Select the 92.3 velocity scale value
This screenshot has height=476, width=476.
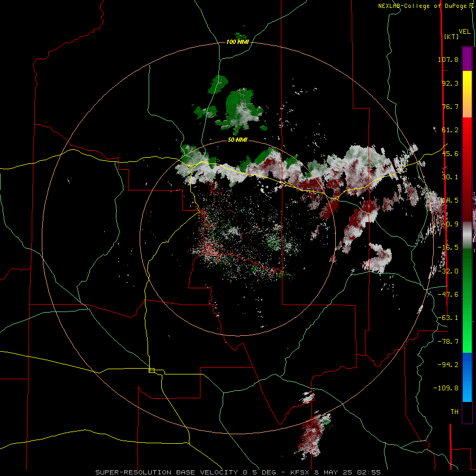[450, 83]
